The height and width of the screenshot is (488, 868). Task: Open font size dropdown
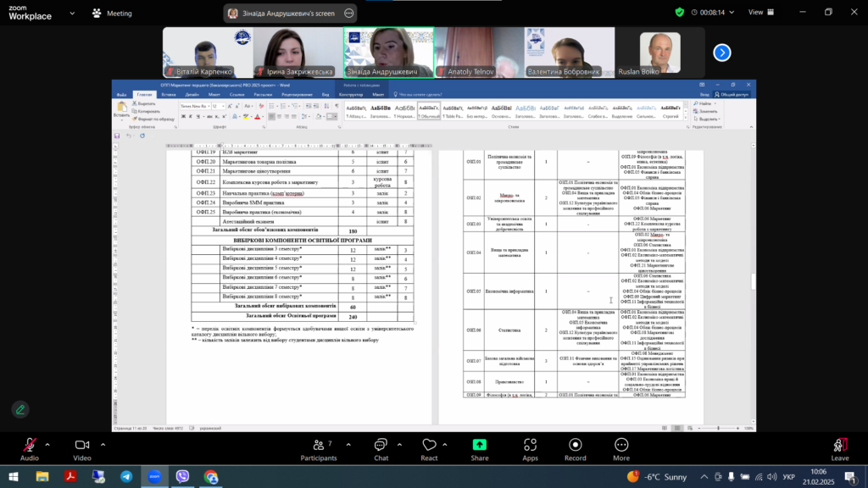[x=223, y=106]
